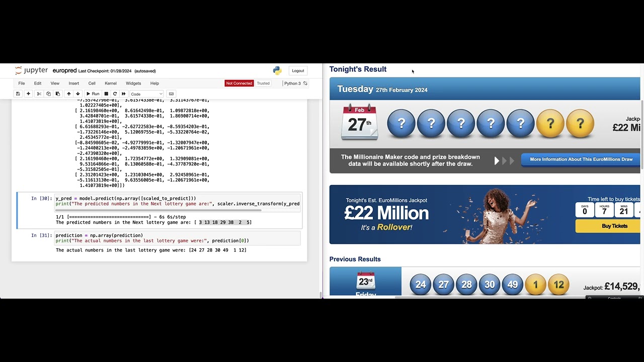This screenshot has height=362, width=644.
Task: Click the first blue question mark ball
Action: [401, 124]
